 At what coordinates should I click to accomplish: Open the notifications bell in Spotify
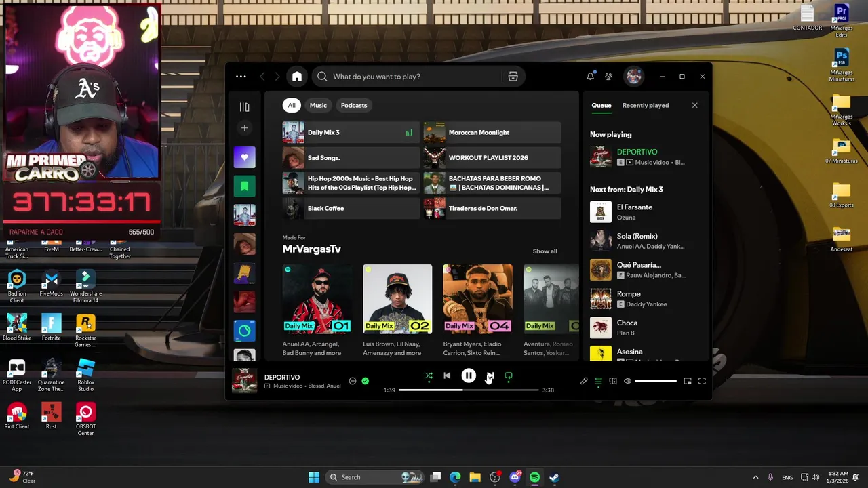coord(590,77)
